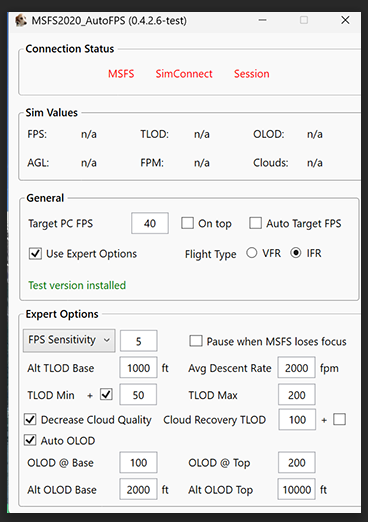Image resolution: width=368 pixels, height=522 pixels.
Task: Click the Target PC FPS field
Action: pyautogui.click(x=150, y=223)
